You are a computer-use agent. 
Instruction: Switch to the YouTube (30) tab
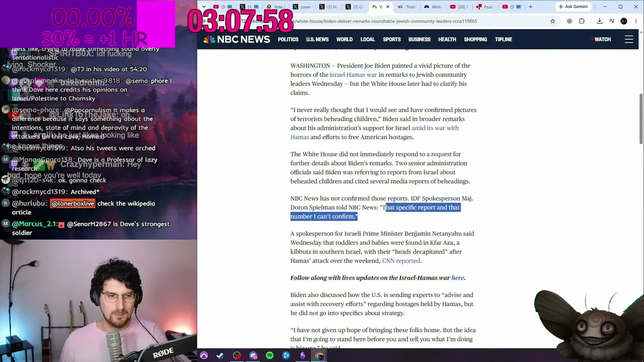(x=459, y=7)
